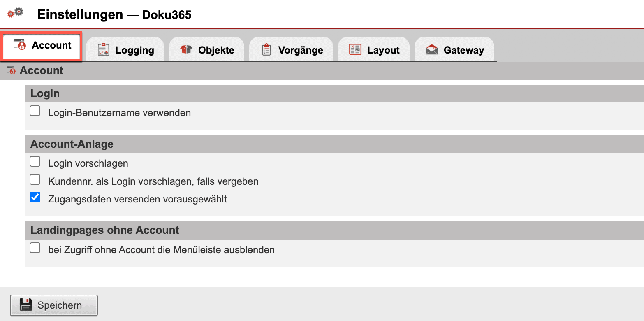Toggle the 'Menüleiste ausblenden' checkbox

pyautogui.click(x=35, y=248)
